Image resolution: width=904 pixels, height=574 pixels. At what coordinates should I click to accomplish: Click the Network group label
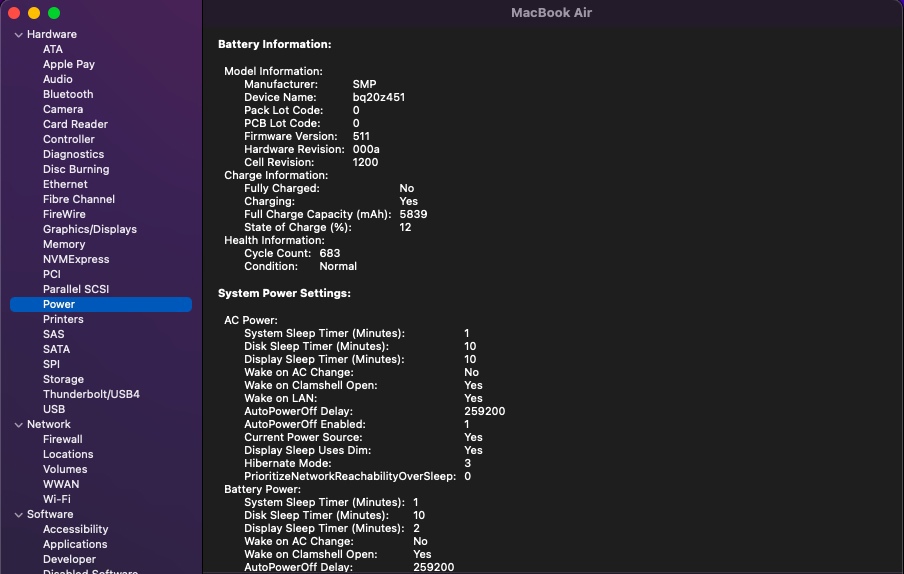click(48, 424)
